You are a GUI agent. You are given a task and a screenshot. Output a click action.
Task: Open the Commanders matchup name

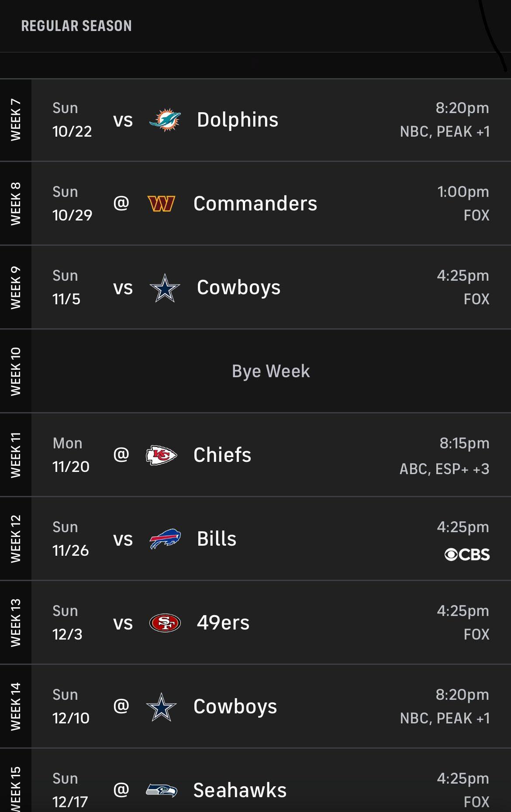point(255,204)
